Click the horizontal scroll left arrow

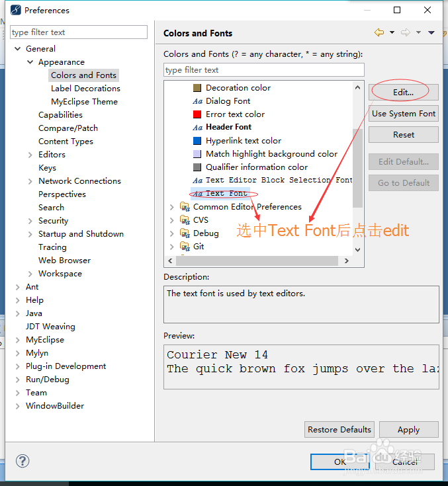(170, 261)
